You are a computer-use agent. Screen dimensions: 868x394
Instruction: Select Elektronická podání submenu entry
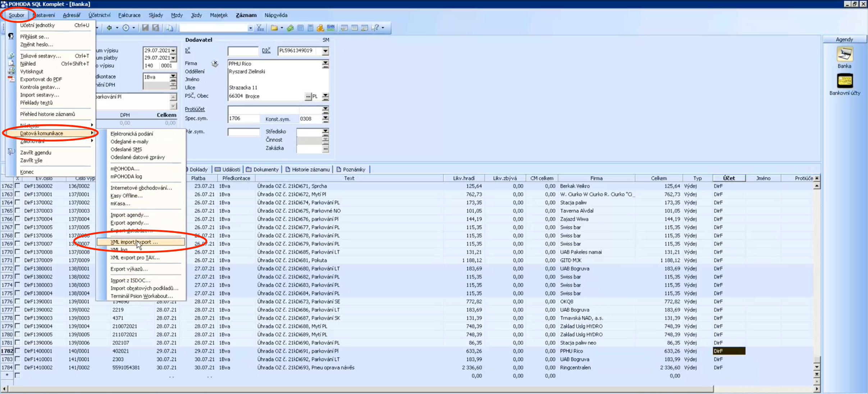point(132,134)
